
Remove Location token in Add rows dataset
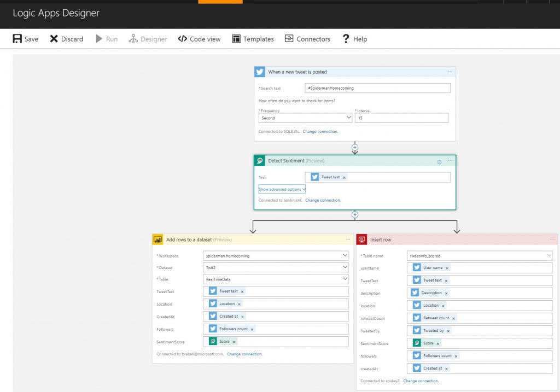coord(240,304)
